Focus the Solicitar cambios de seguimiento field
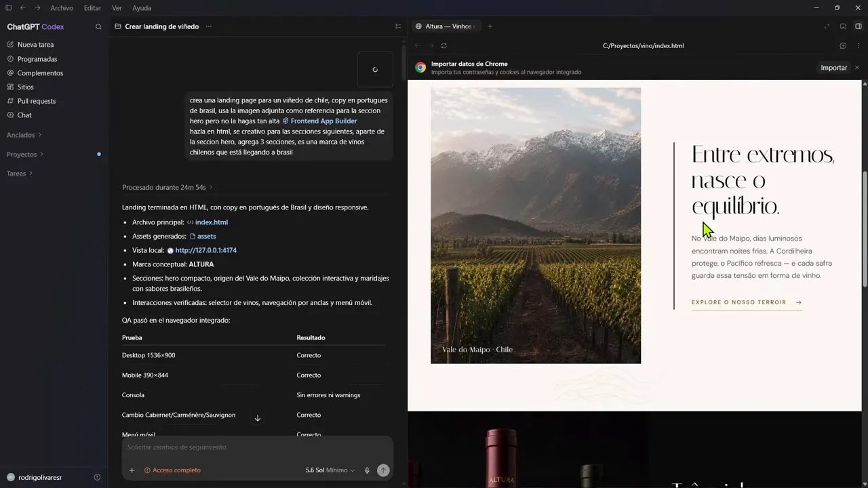868x488 pixels. click(257, 447)
